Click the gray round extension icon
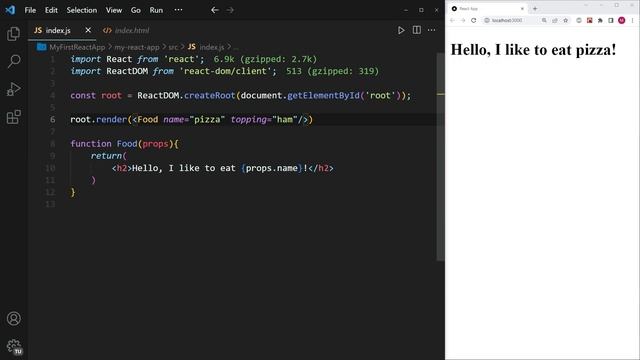Screen dimensions: 640x360 click(579, 20)
